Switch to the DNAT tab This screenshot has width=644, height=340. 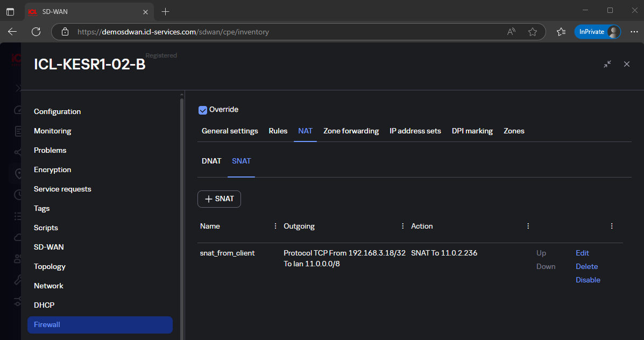click(211, 161)
